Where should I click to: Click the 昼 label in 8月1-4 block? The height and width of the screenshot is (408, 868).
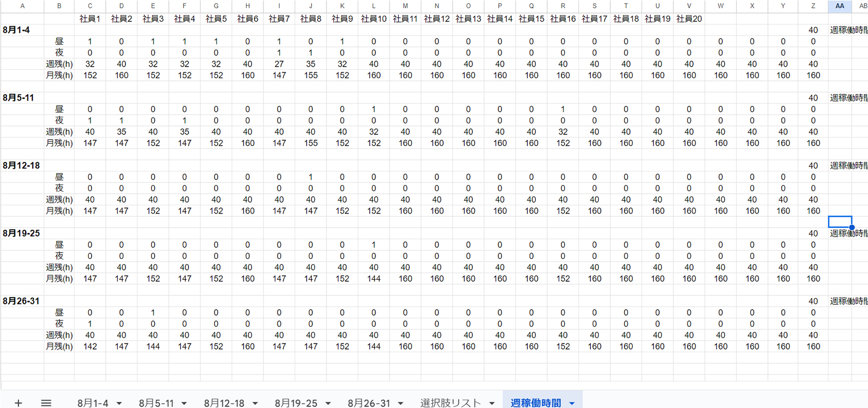(x=59, y=42)
